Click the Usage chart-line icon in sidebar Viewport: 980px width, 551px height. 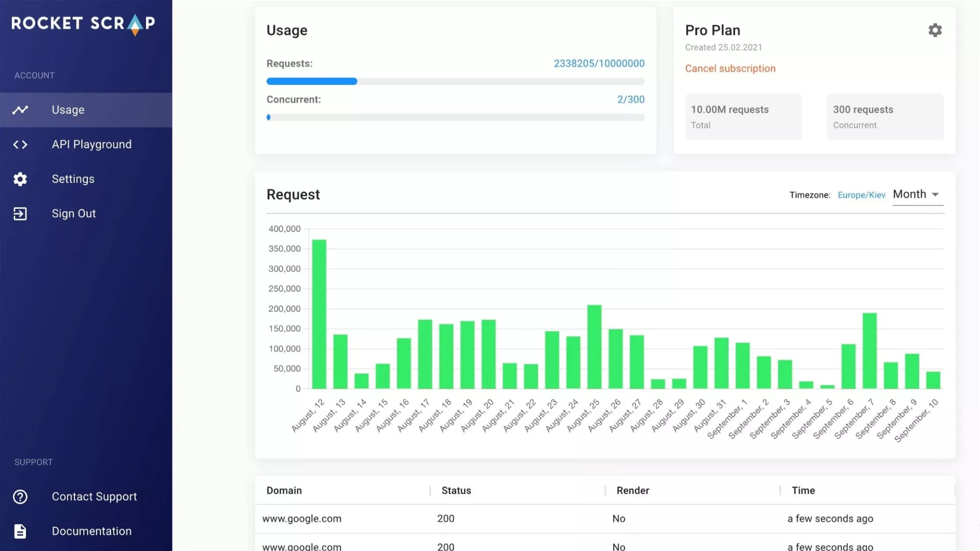coord(20,110)
